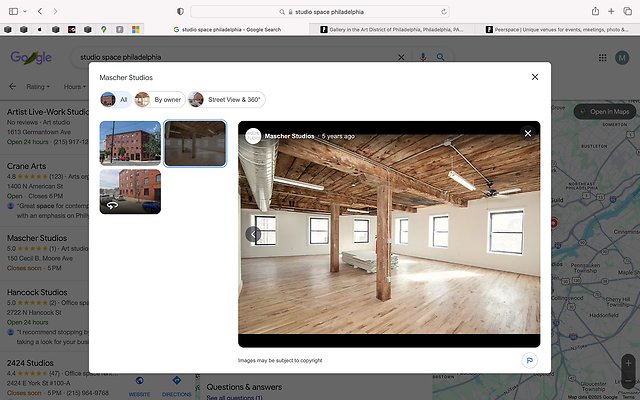Click Safari's back navigation arrow
The width and height of the screenshot is (640, 400).
click(x=39, y=11)
